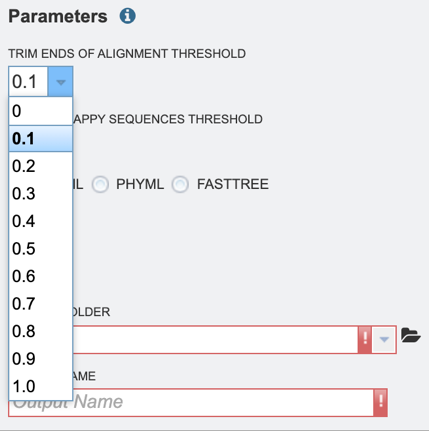The height and width of the screenshot is (431, 429).
Task: Click the Output Name error exclamation icon
Action: [x=380, y=402]
